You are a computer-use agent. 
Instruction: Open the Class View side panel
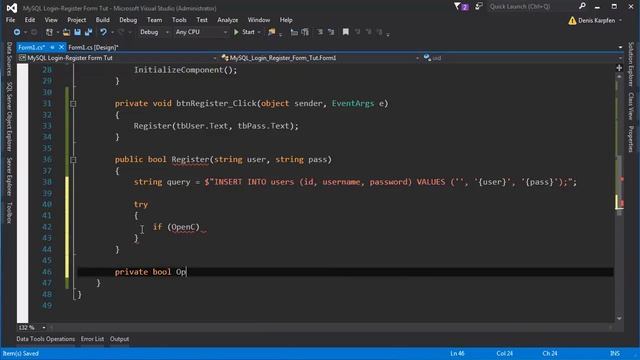(631, 106)
